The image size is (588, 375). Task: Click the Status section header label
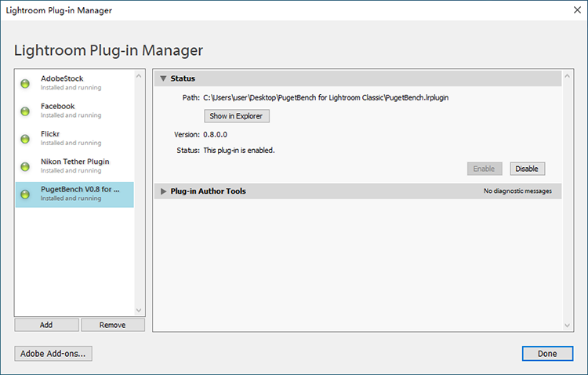pos(183,78)
